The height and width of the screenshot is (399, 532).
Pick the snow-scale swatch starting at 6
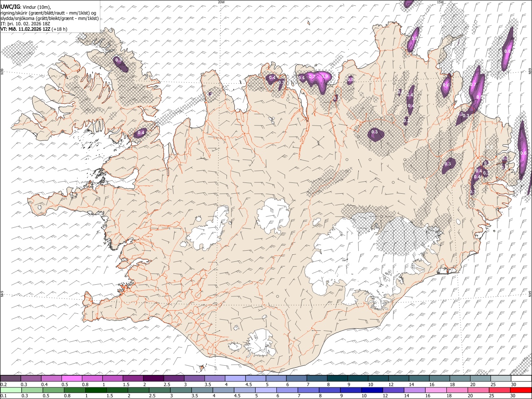(296, 379)
